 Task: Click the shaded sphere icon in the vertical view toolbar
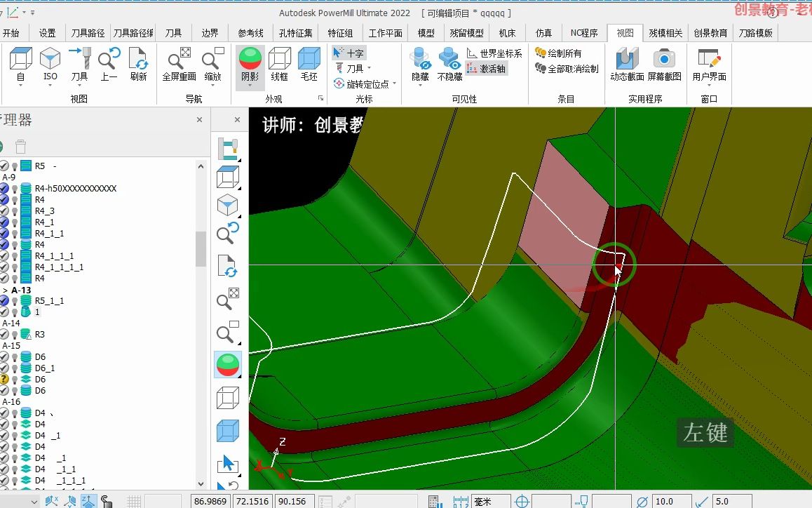coord(227,364)
